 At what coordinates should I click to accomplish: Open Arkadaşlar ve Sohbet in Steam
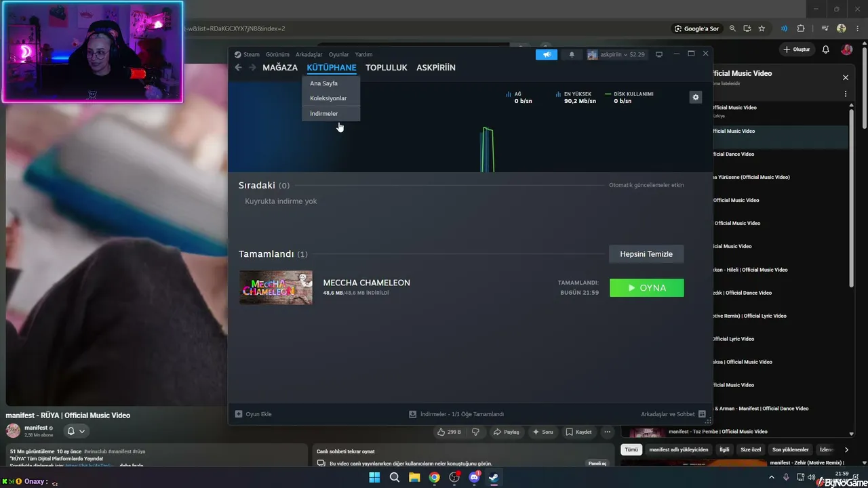[673, 414]
